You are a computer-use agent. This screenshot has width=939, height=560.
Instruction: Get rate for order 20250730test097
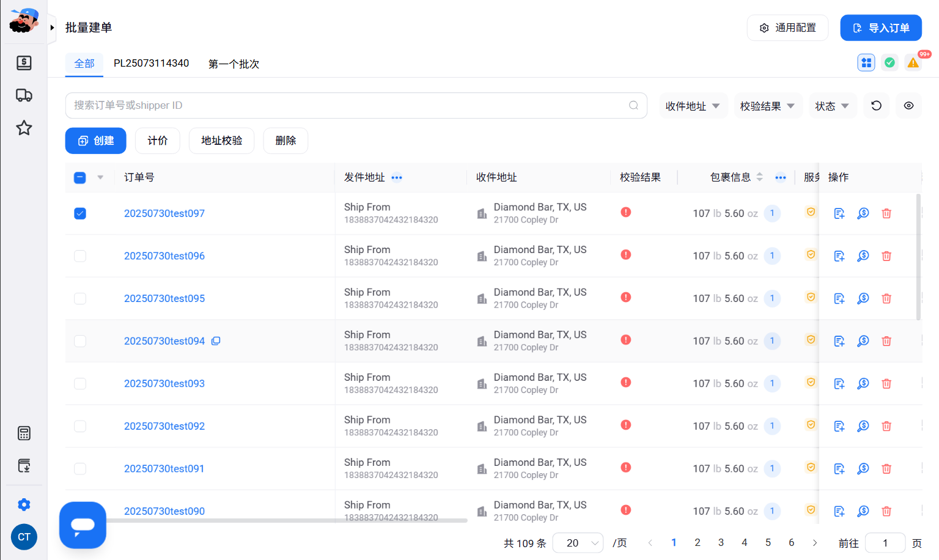(863, 213)
